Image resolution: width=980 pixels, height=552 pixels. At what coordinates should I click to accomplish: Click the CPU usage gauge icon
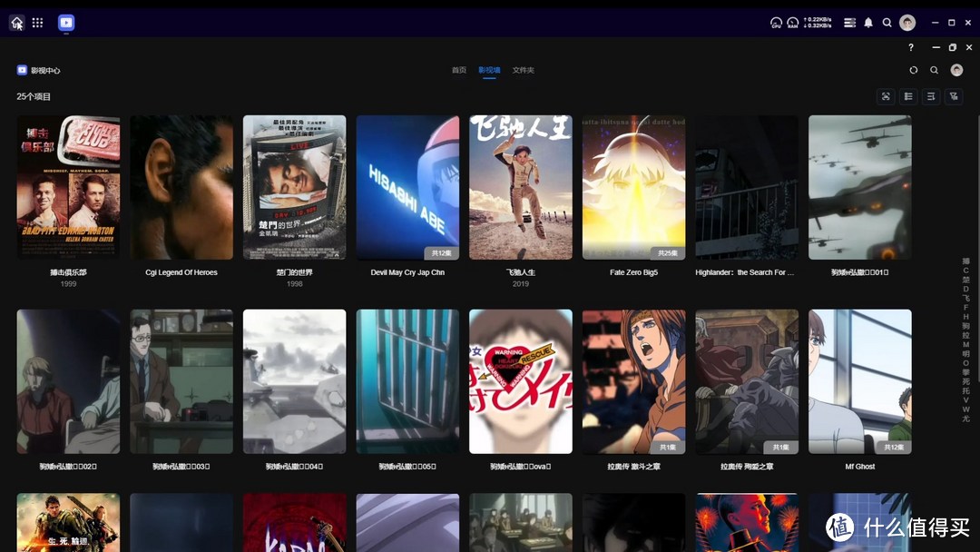776,23
